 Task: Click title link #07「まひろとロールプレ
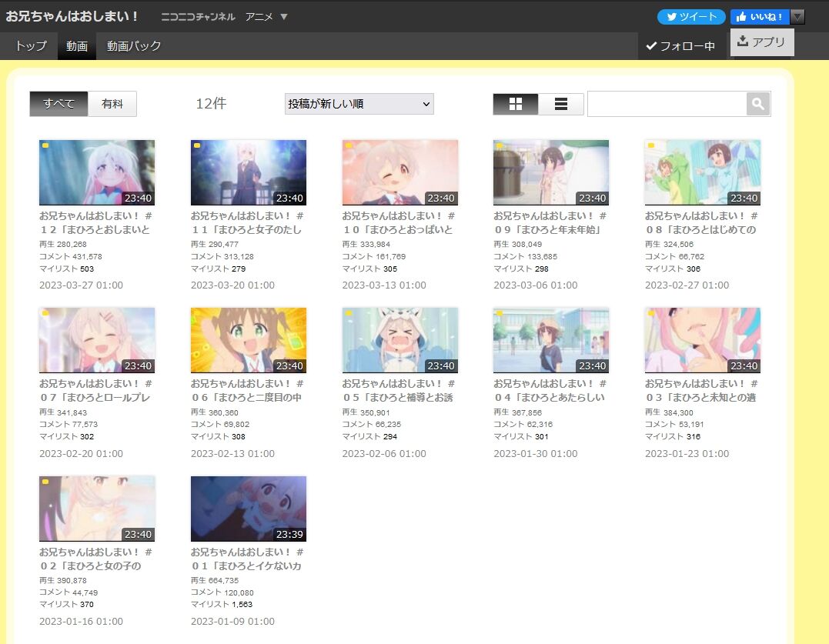click(x=95, y=390)
